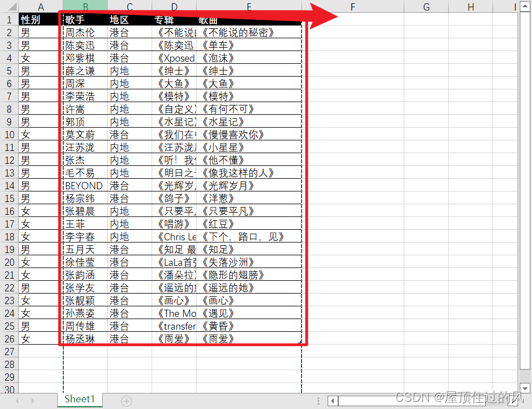The width and height of the screenshot is (532, 409).
Task: Select the 莫文蔚 cell
Action: [85, 134]
